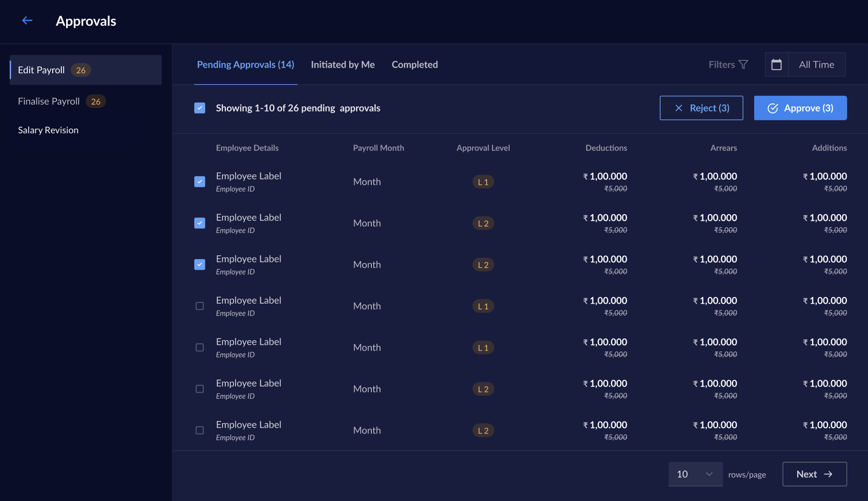Viewport: 868px width, 501px height.
Task: Switch to Completed tab
Action: point(414,65)
